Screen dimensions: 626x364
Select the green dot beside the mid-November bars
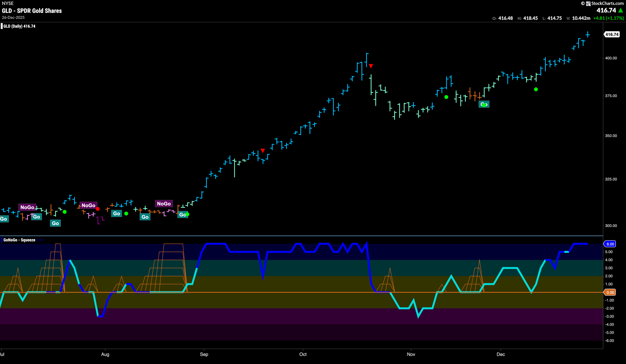pyautogui.click(x=446, y=97)
